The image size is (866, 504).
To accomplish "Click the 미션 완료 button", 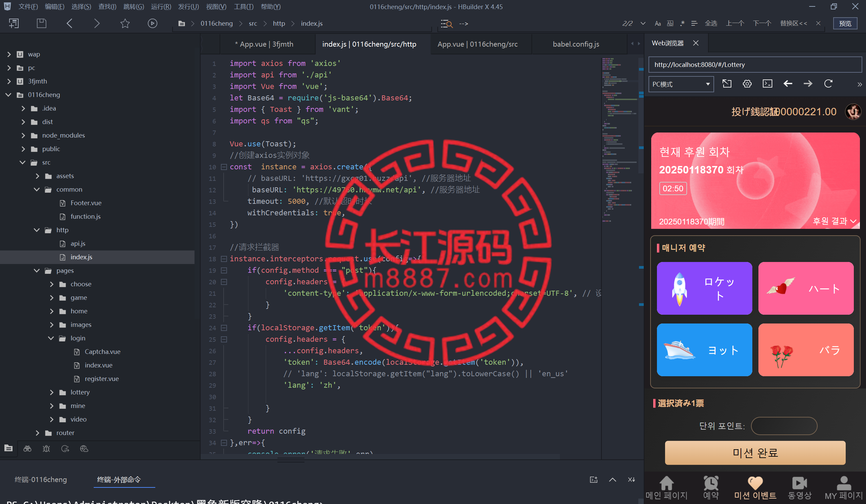I will (x=756, y=454).
